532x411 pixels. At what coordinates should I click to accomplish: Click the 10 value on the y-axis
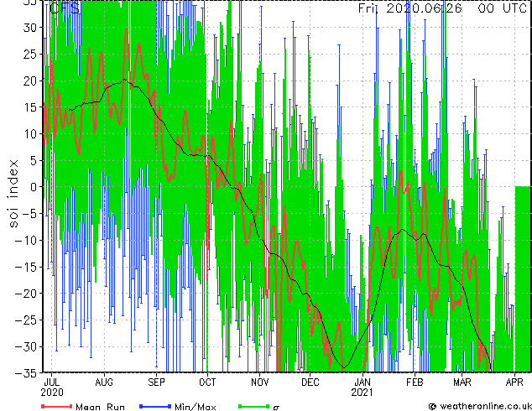point(29,134)
